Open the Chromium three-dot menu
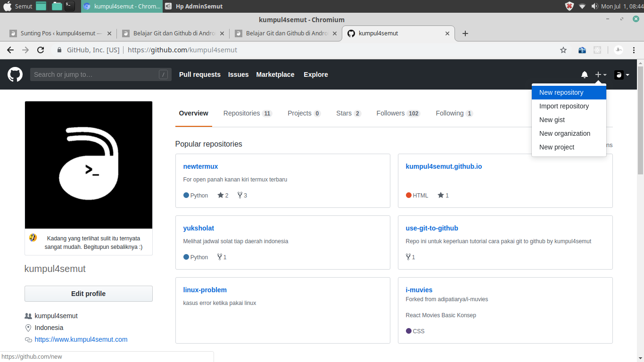Image resolution: width=644 pixels, height=362 pixels. pos(634,50)
